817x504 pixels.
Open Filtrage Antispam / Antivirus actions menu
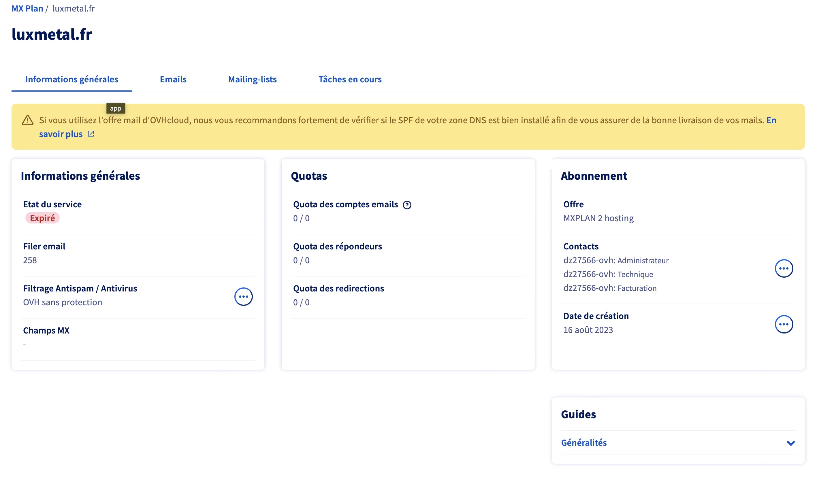click(x=243, y=296)
